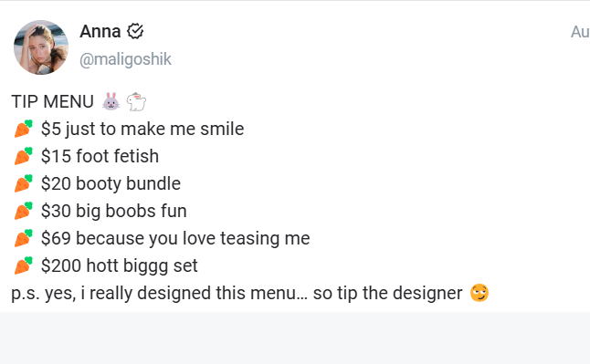Click the carrot icon beside $30 line
The height and width of the screenshot is (364, 590).
pos(24,211)
